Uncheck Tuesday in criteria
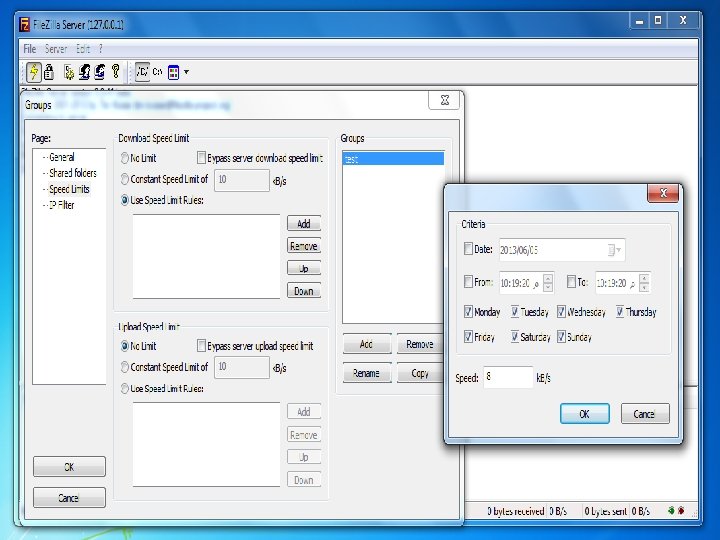This screenshot has height=540, width=720. point(515,312)
